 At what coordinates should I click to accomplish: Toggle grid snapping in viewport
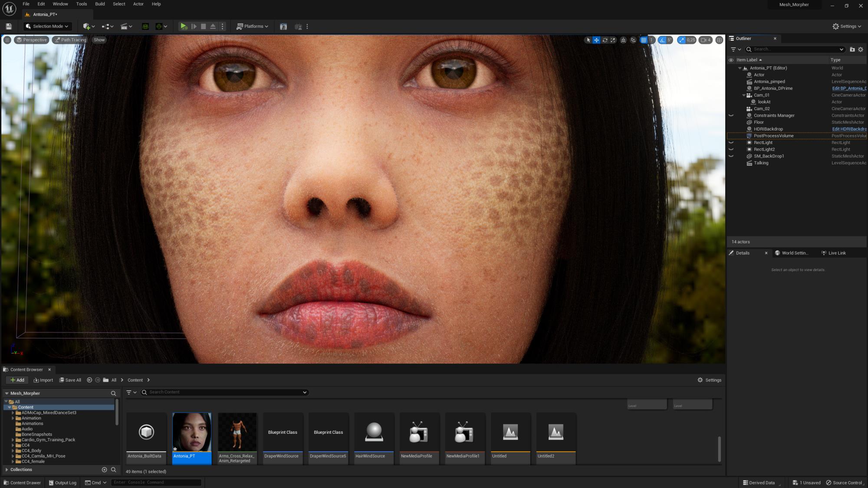[644, 40]
